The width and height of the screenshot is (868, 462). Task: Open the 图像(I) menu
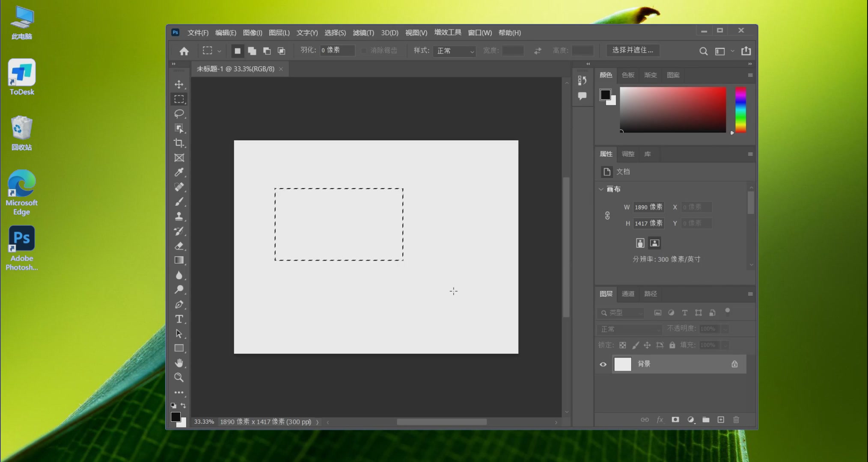(253, 33)
